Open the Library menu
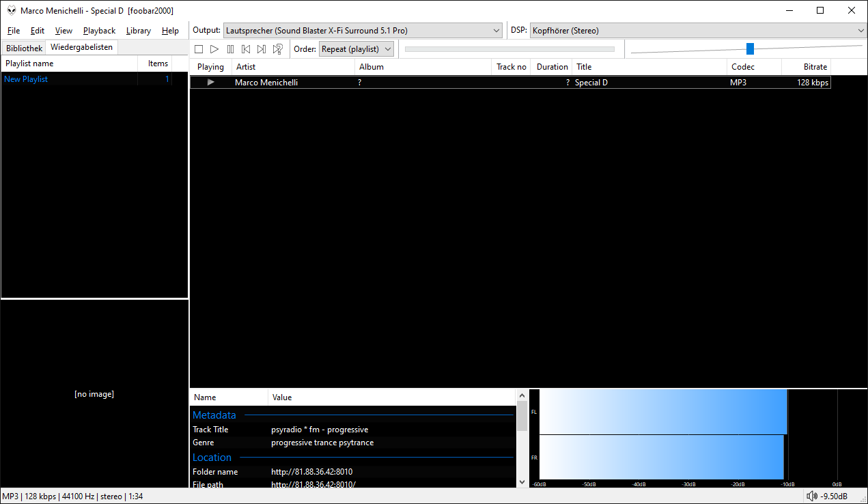 pyautogui.click(x=139, y=31)
